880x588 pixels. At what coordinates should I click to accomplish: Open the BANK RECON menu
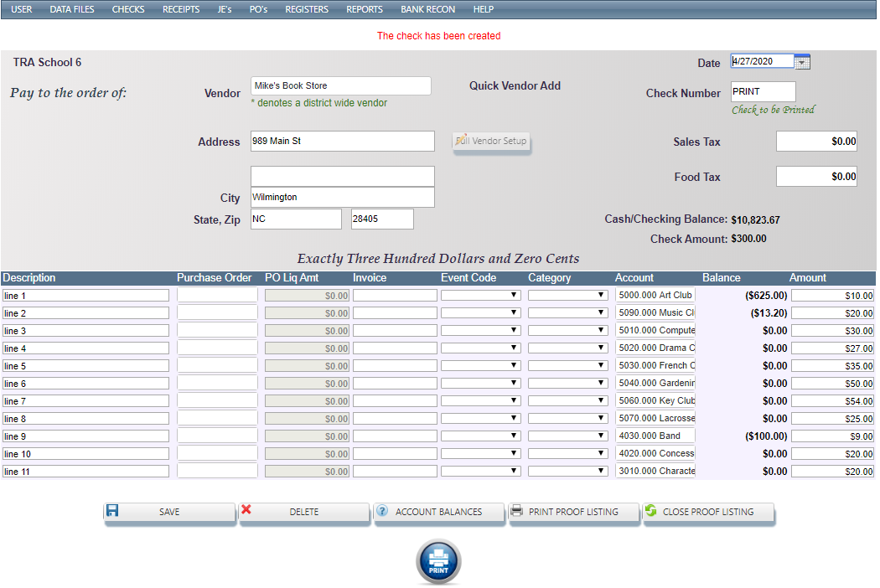(427, 9)
